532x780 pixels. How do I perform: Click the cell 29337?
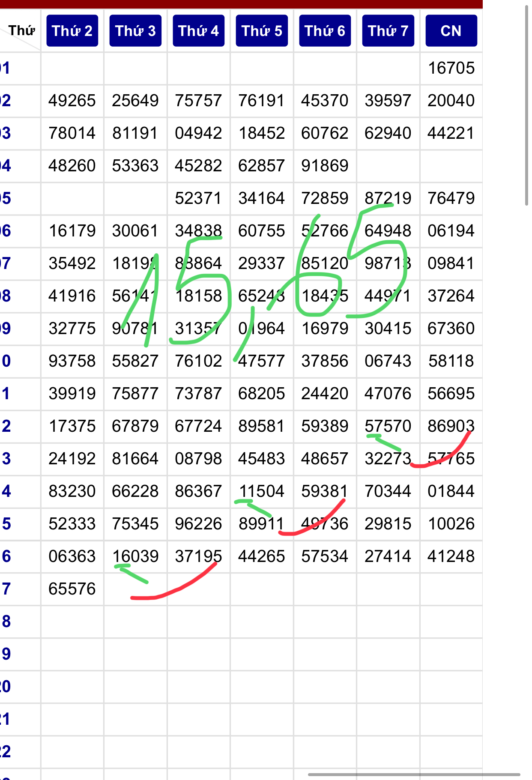[262, 263]
